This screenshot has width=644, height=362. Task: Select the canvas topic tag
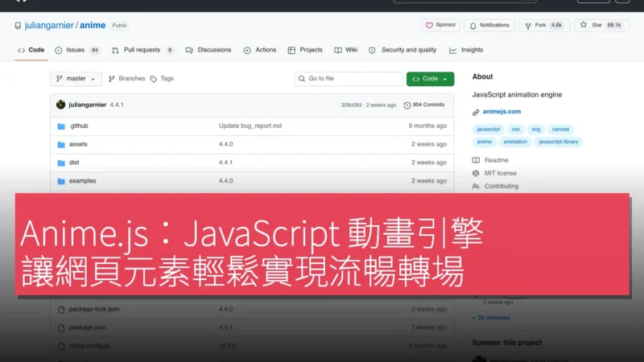(x=560, y=130)
